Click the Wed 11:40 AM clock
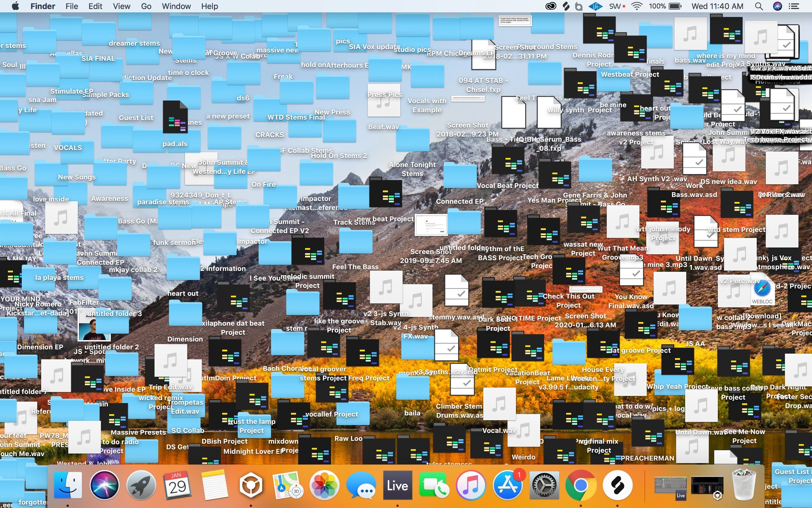 (717, 6)
